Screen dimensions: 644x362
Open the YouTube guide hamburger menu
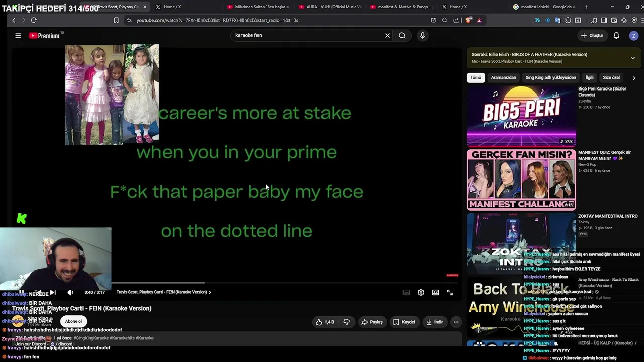click(x=18, y=35)
